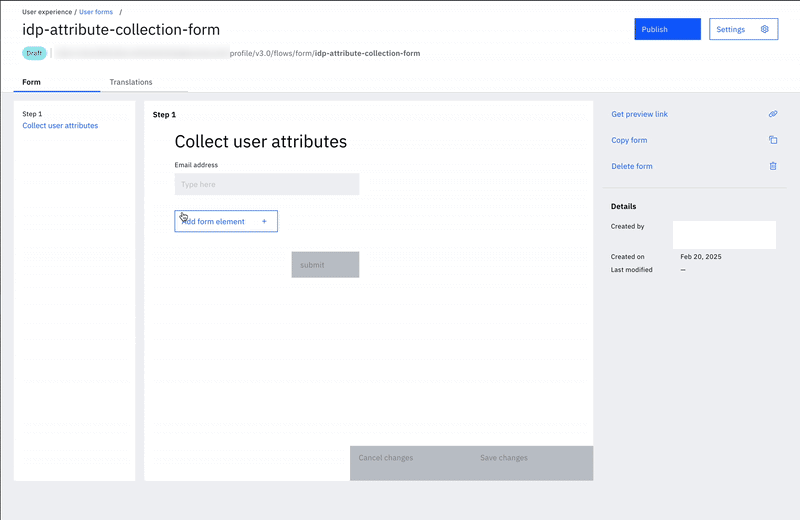Open Collect user attributes step link
Image resolution: width=800 pixels, height=520 pixels.
60,126
